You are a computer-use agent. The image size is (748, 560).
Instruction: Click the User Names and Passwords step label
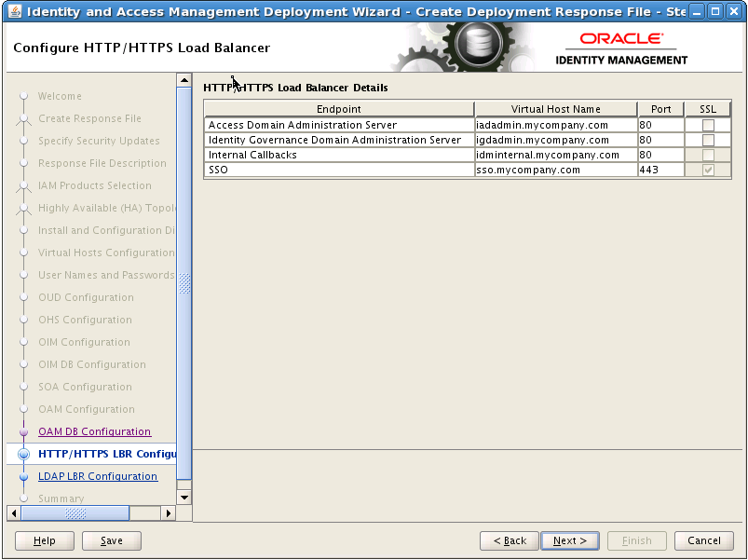coord(106,275)
